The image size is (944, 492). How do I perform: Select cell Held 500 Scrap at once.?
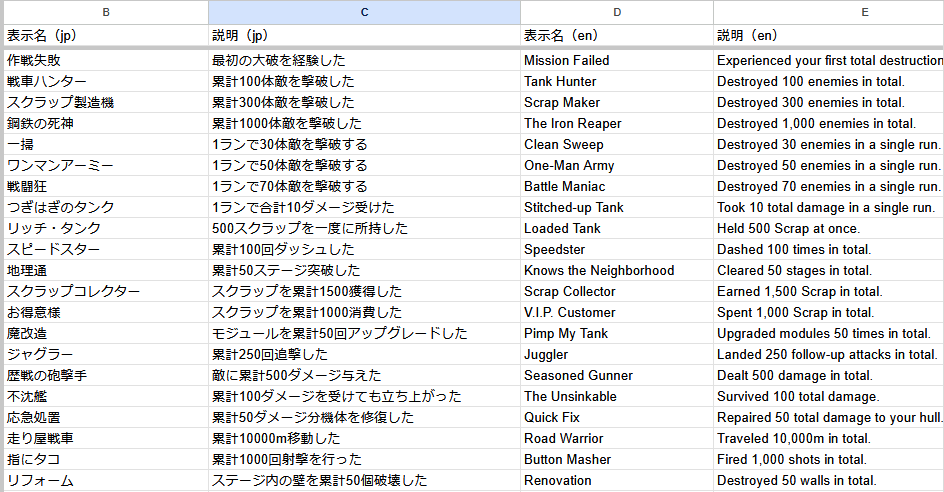point(829,229)
